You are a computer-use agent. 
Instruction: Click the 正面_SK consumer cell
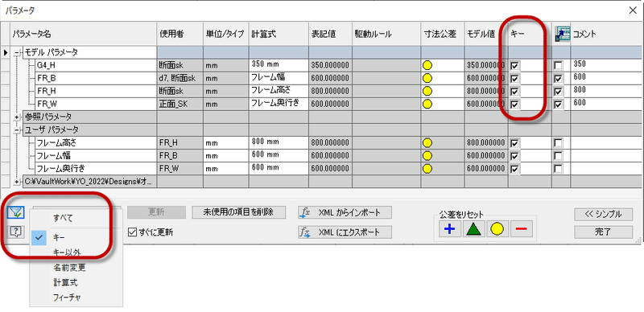(180, 105)
